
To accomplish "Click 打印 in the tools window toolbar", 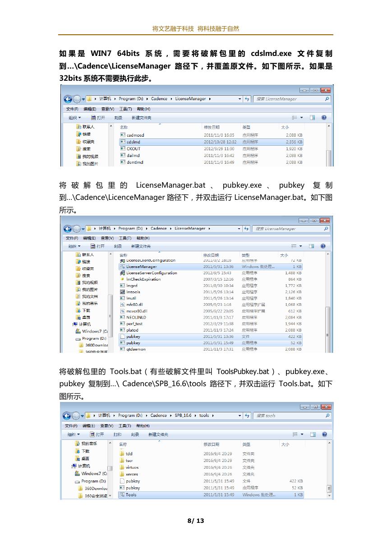I will (117, 434).
